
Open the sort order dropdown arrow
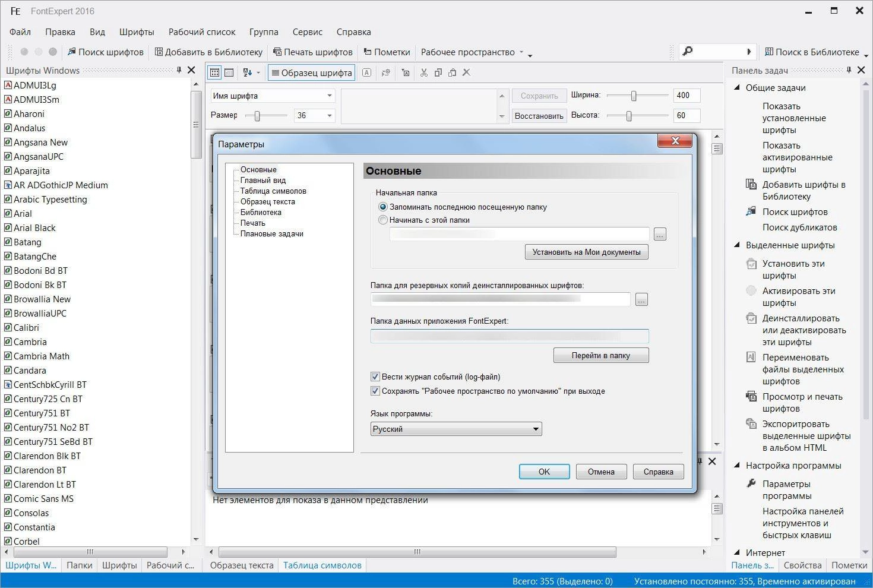[x=258, y=72]
